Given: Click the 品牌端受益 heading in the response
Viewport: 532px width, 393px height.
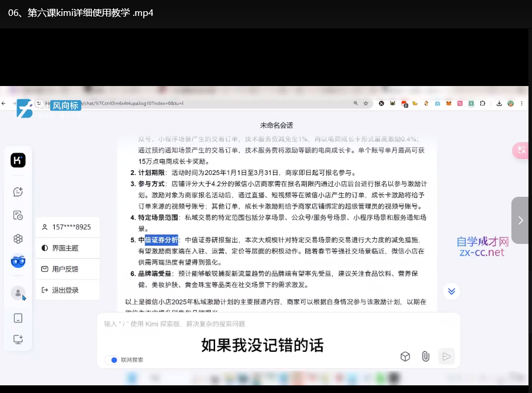Looking at the screenshot, I should pos(155,273).
